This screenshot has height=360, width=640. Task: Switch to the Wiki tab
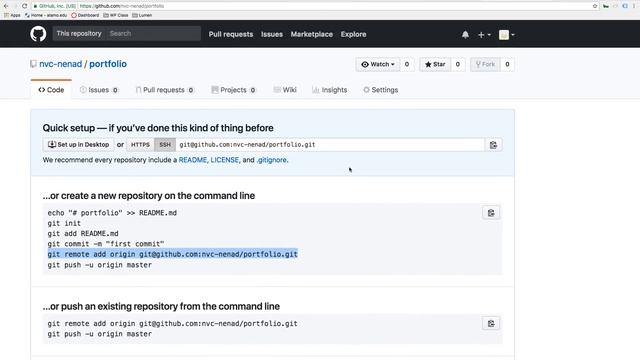coord(285,90)
